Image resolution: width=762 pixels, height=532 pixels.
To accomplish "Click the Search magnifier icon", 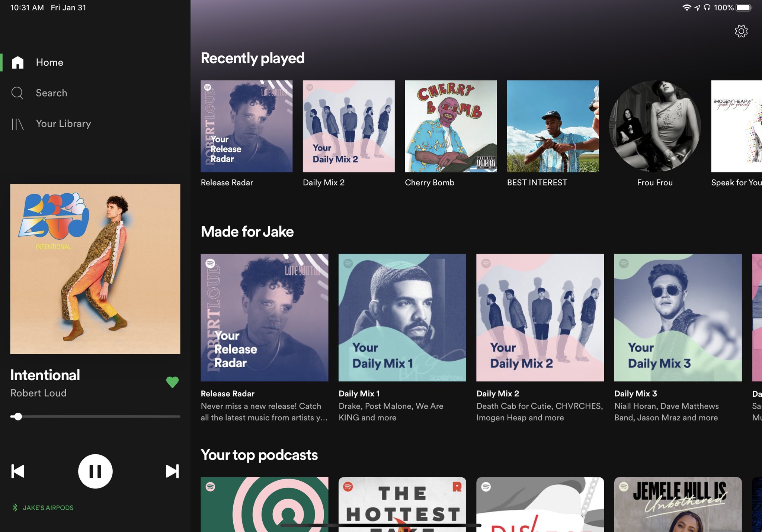I will click(17, 93).
